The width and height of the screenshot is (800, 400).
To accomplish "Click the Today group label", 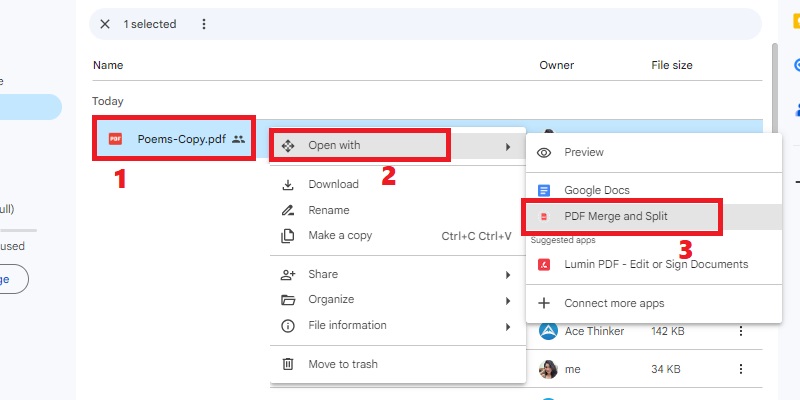I will (108, 101).
